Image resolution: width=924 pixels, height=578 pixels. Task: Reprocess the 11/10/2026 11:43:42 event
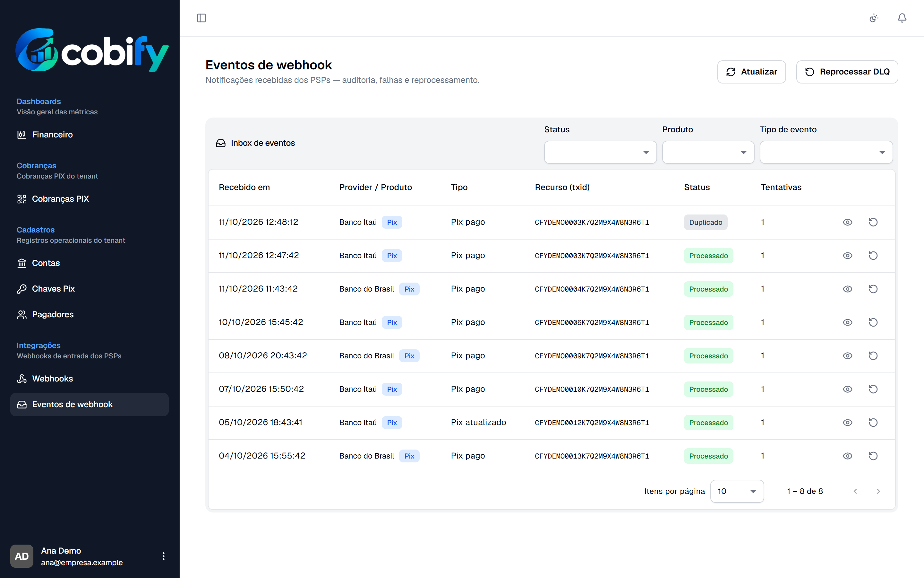(x=873, y=289)
